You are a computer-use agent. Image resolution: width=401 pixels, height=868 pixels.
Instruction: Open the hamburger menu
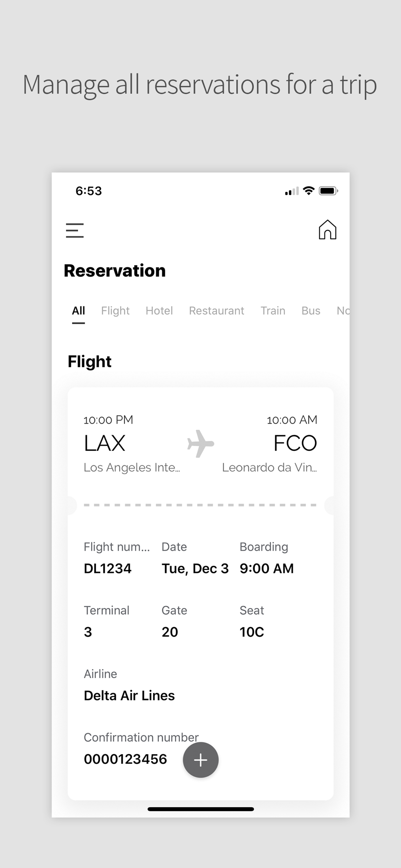[x=75, y=230]
